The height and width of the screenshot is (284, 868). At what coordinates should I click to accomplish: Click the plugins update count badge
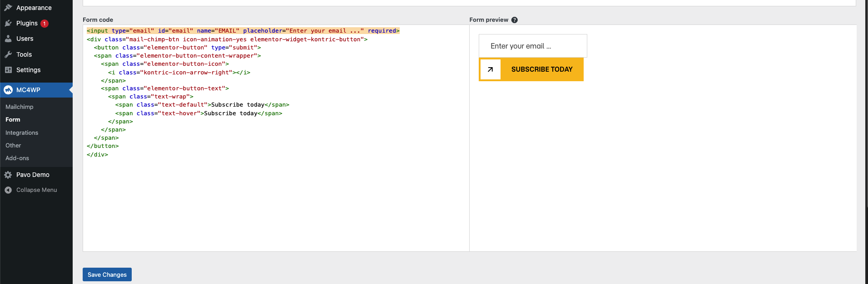[45, 24]
